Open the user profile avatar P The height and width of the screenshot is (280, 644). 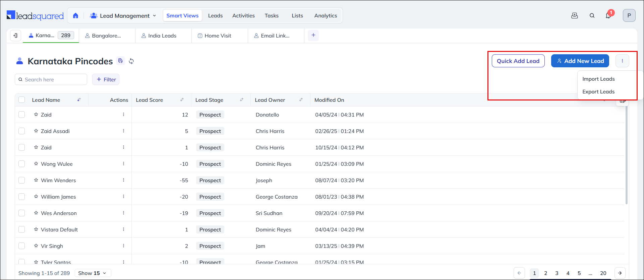629,15
